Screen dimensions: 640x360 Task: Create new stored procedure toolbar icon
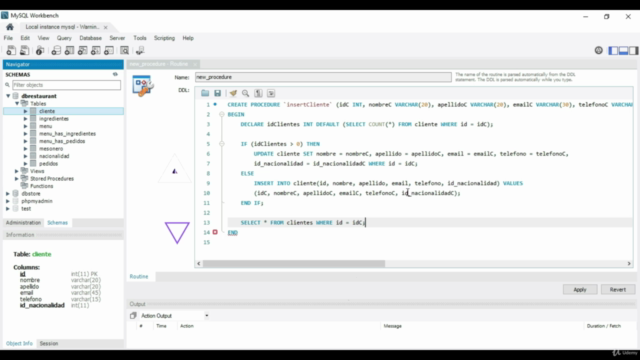click(x=96, y=51)
